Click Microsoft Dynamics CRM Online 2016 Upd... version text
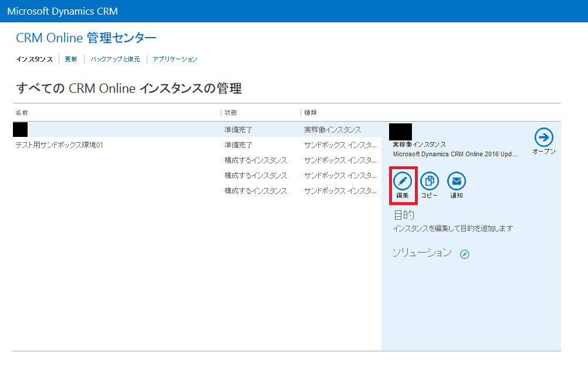 pyautogui.click(x=455, y=155)
